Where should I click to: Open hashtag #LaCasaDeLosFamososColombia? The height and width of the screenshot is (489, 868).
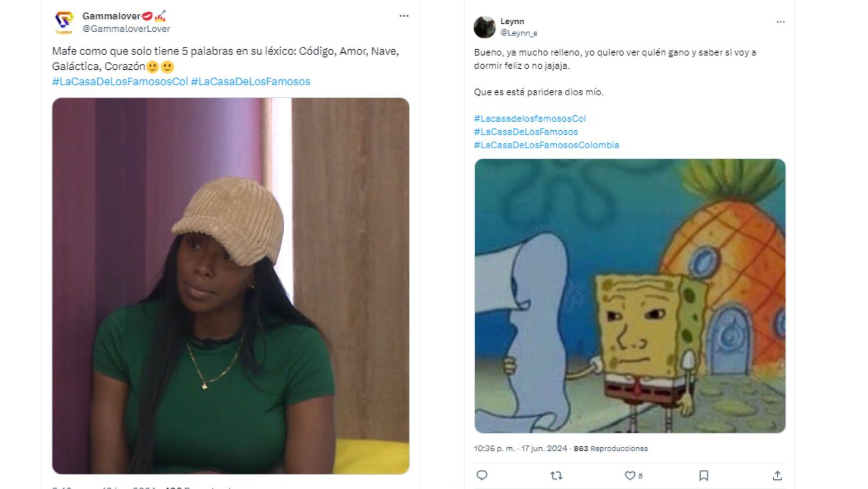pyautogui.click(x=548, y=144)
